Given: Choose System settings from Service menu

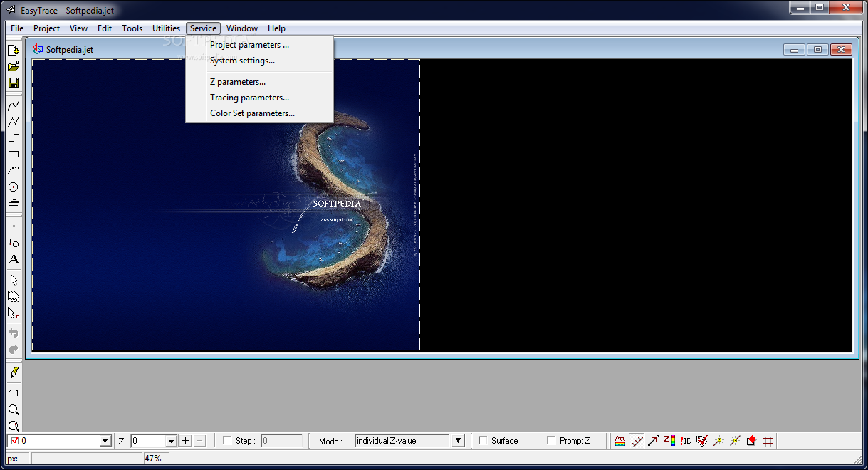Looking at the screenshot, I should (x=259, y=61).
